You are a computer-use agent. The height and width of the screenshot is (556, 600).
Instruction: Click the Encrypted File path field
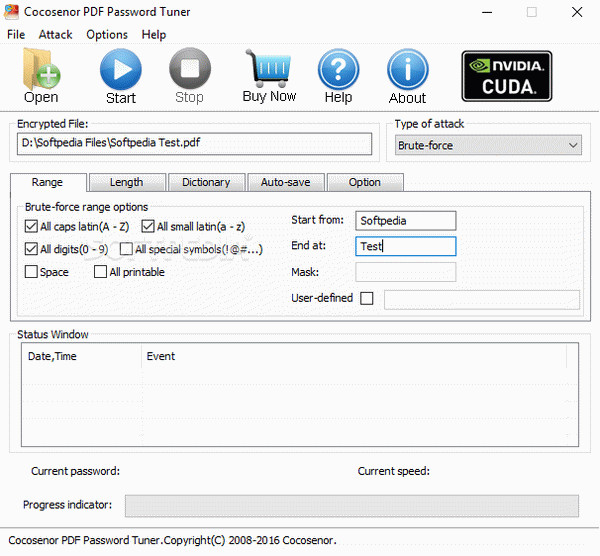(x=194, y=143)
